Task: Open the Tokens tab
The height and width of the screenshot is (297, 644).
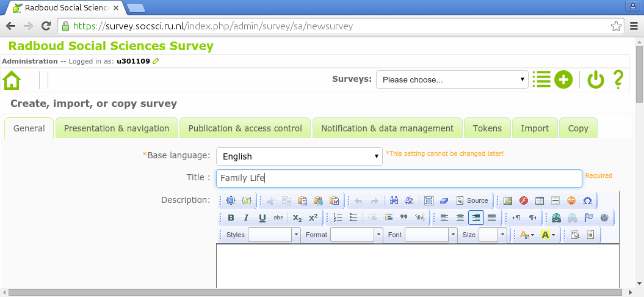Action: pos(487,128)
